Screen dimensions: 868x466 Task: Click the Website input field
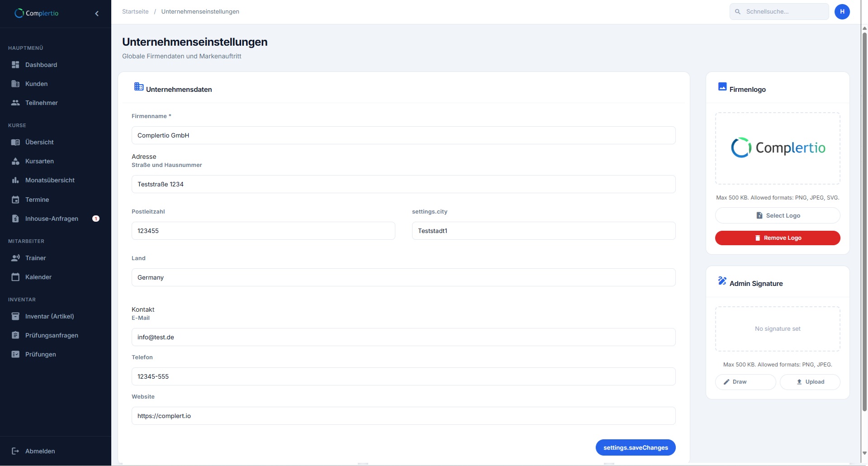(x=403, y=416)
